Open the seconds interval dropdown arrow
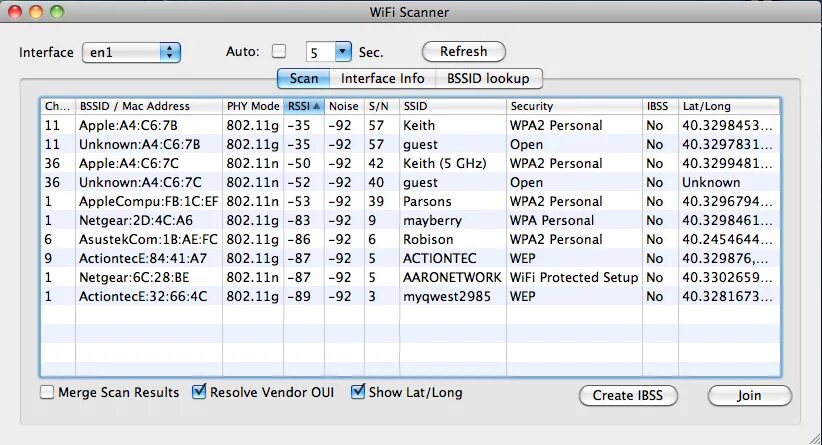The height and width of the screenshot is (445, 822). (343, 52)
